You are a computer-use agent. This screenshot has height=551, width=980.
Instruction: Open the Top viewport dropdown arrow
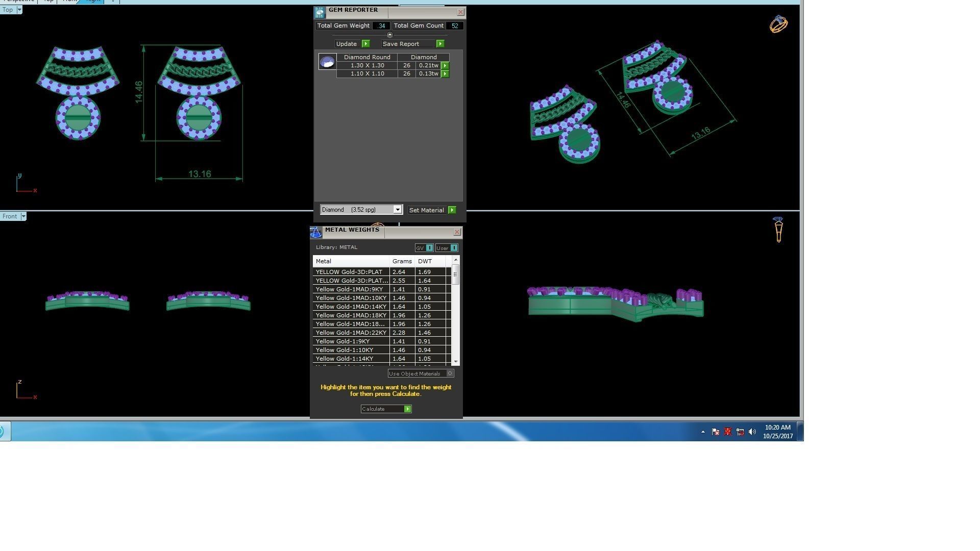pos(19,10)
